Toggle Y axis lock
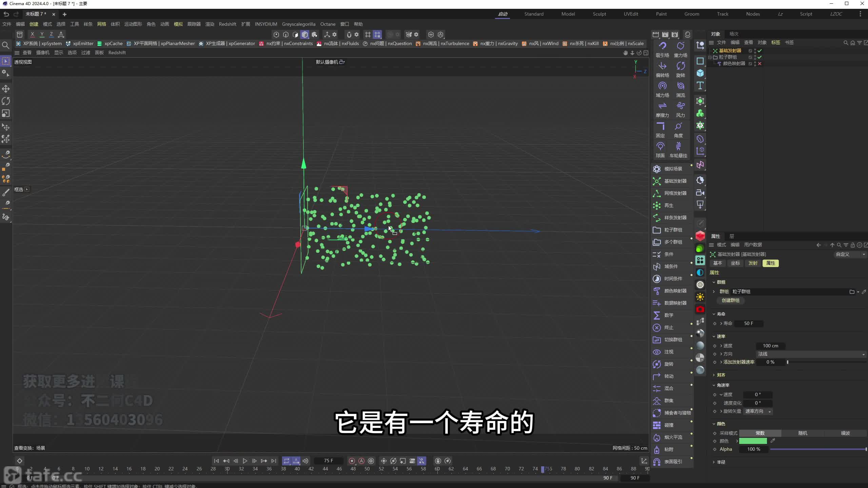The width and height of the screenshot is (868, 488). pyautogui.click(x=42, y=34)
